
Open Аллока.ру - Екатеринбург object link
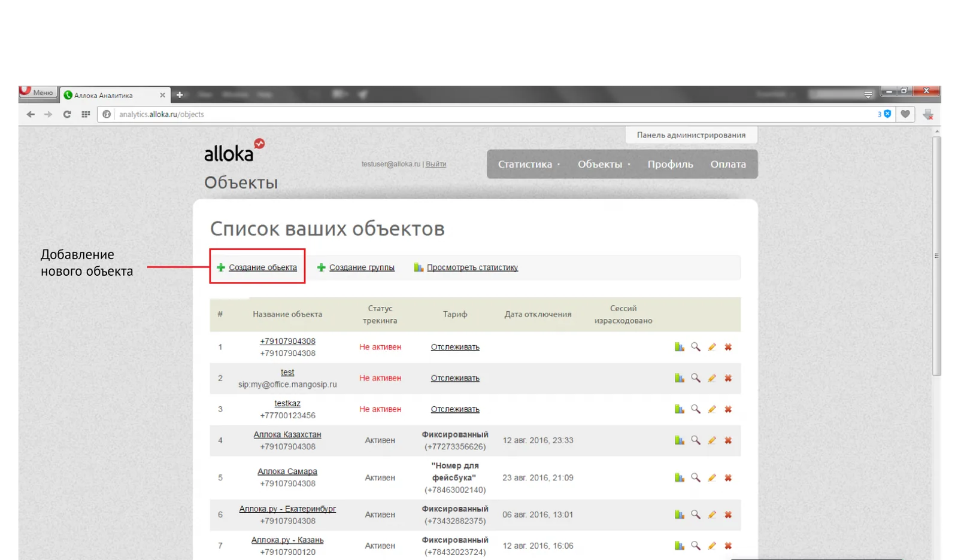[287, 509]
